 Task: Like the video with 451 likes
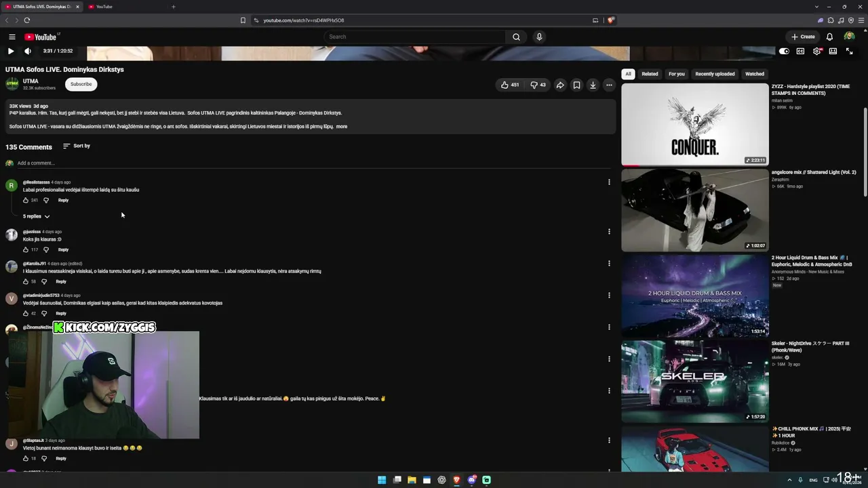click(x=510, y=85)
